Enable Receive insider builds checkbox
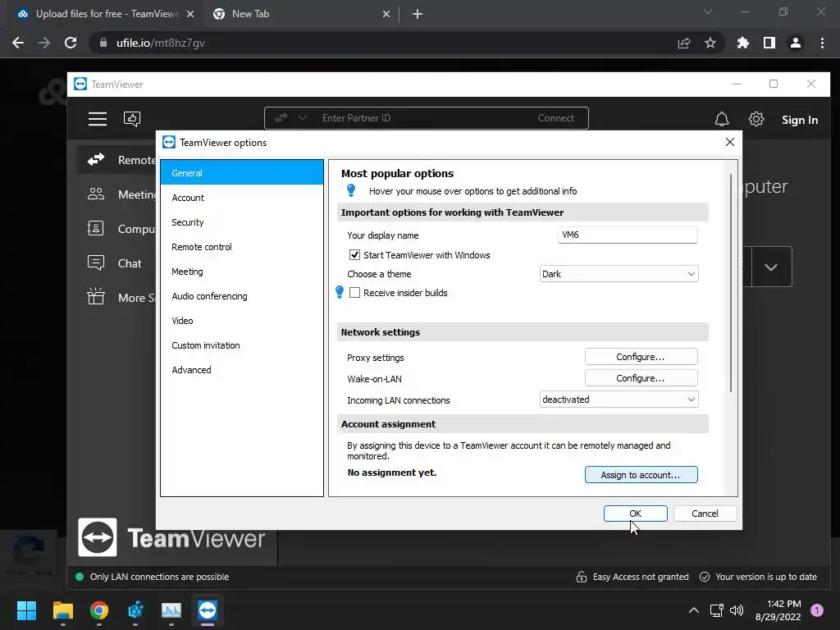The image size is (840, 630). click(354, 293)
